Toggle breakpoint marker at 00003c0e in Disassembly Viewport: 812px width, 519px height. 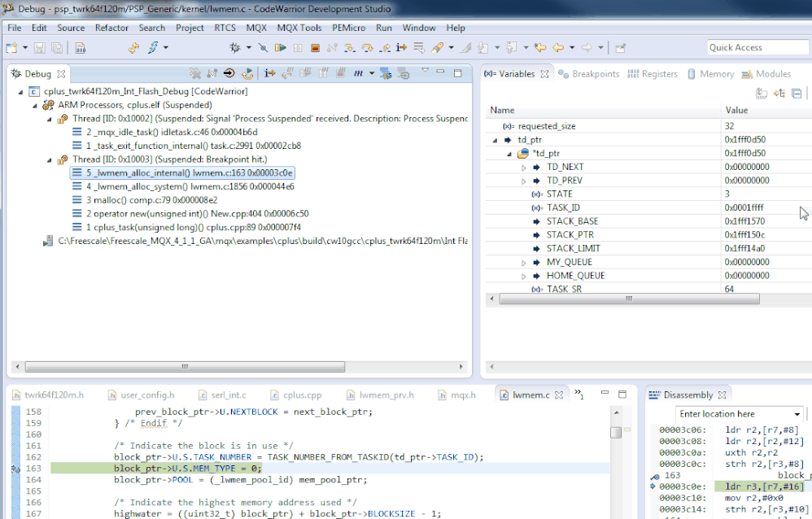click(x=653, y=486)
